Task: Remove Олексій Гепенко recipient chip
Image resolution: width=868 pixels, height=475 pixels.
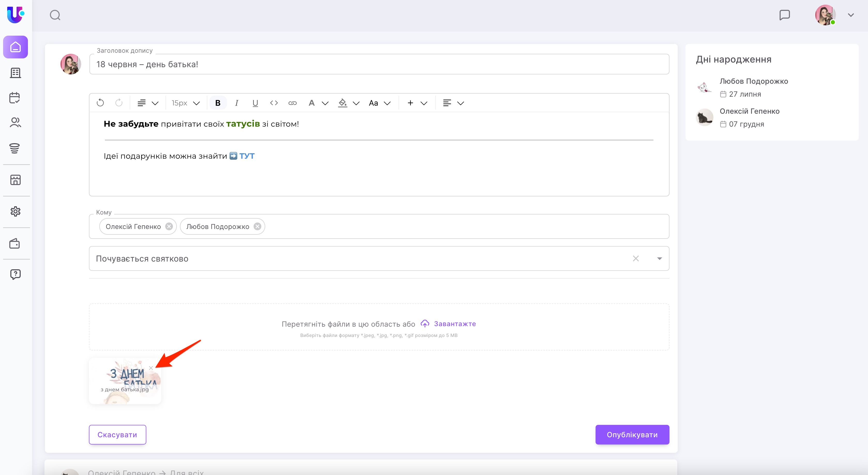Action: click(169, 227)
